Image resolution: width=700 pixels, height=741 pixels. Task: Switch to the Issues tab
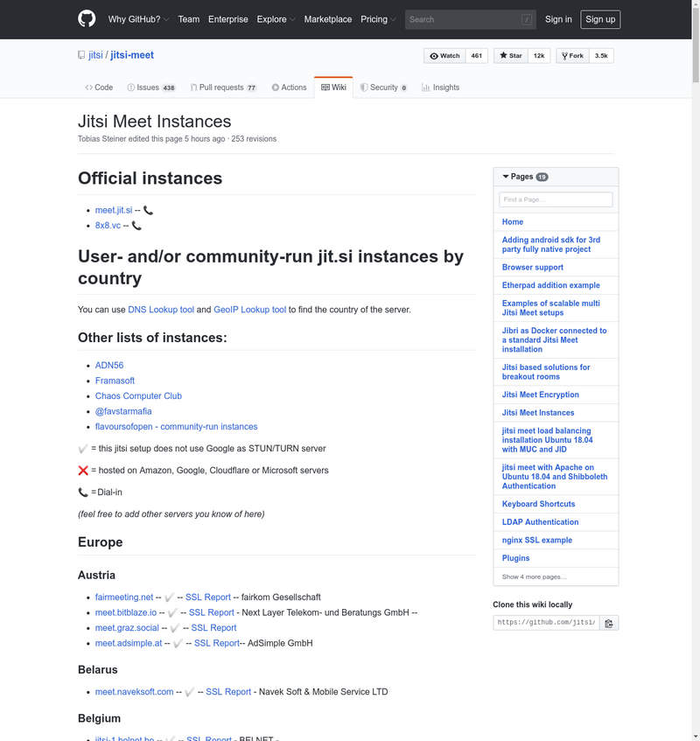click(x=151, y=87)
